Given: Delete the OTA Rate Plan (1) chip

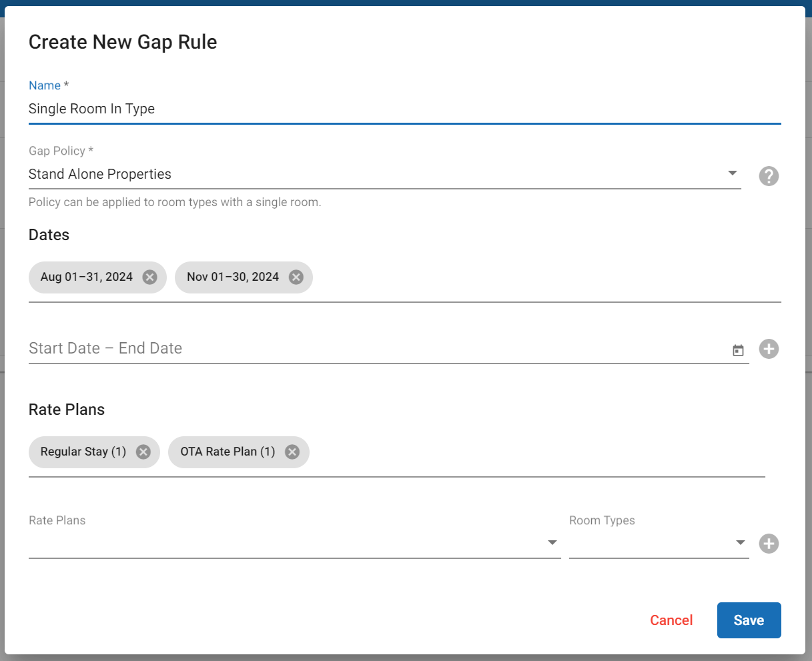Looking at the screenshot, I should 292,452.
